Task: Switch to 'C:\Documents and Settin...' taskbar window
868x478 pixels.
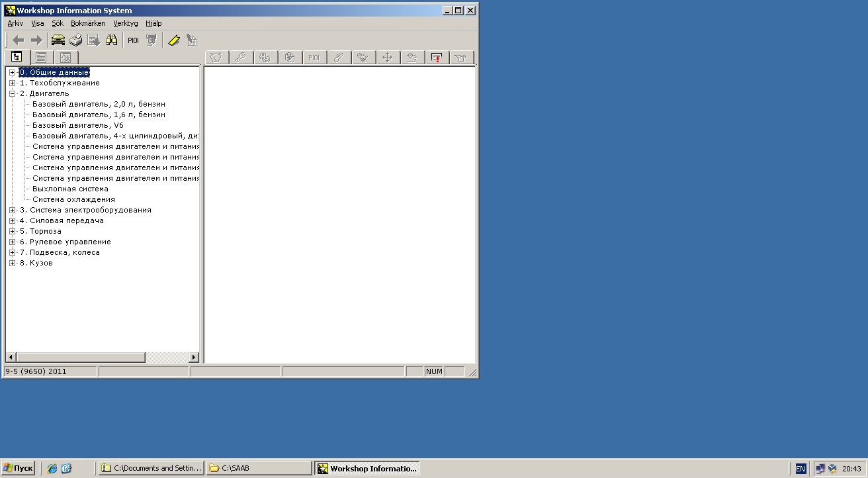Action: [x=152, y=468]
